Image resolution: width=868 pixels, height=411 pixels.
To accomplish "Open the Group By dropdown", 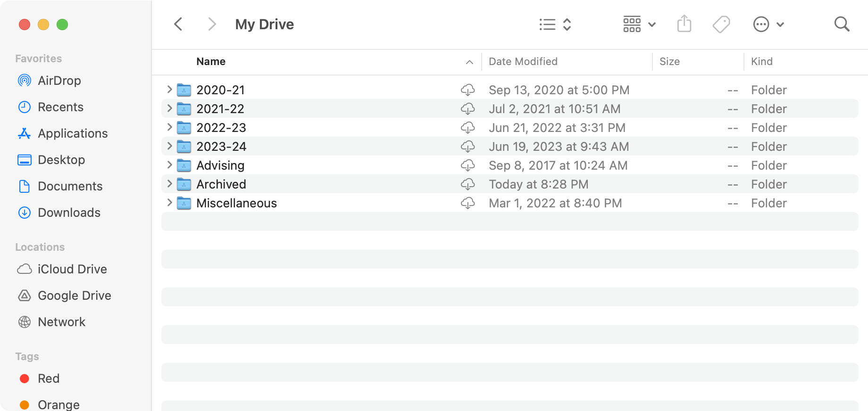I will tap(639, 24).
